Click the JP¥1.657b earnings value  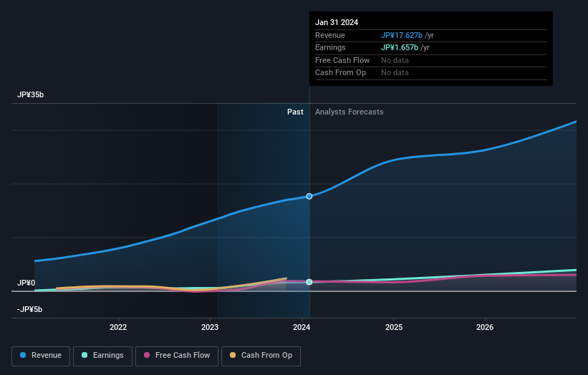400,47
